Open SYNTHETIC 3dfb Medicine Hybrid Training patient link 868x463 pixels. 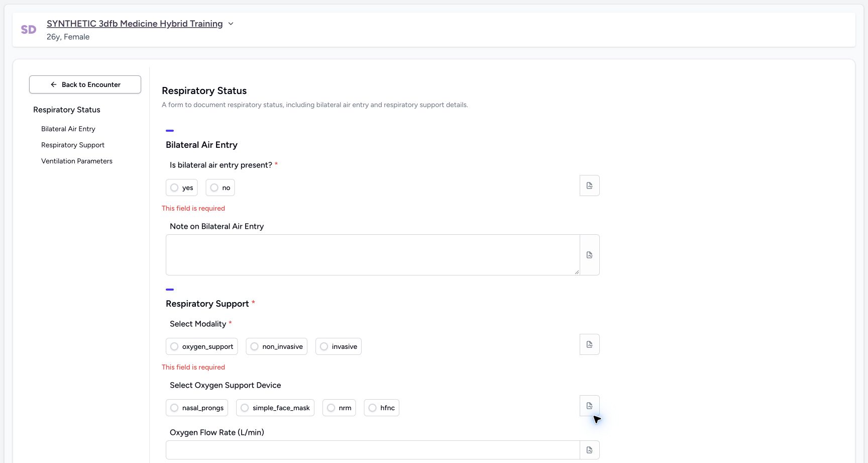[x=135, y=24]
